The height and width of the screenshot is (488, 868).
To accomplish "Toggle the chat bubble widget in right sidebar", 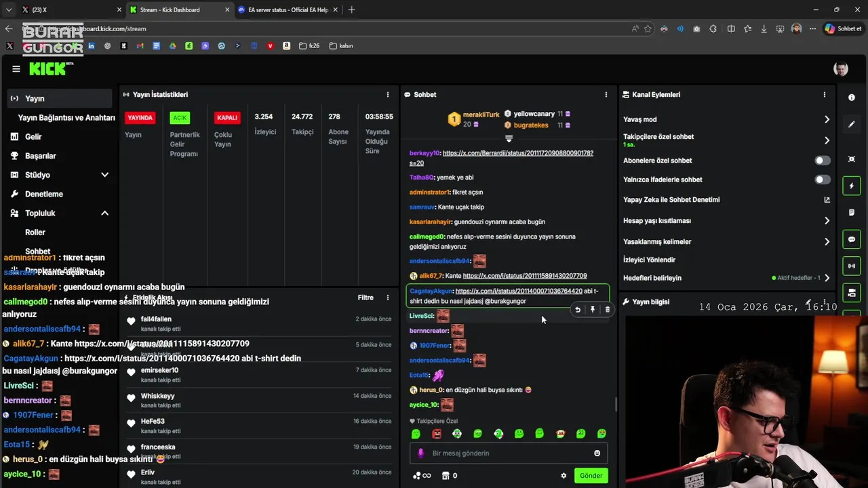I will (x=852, y=239).
